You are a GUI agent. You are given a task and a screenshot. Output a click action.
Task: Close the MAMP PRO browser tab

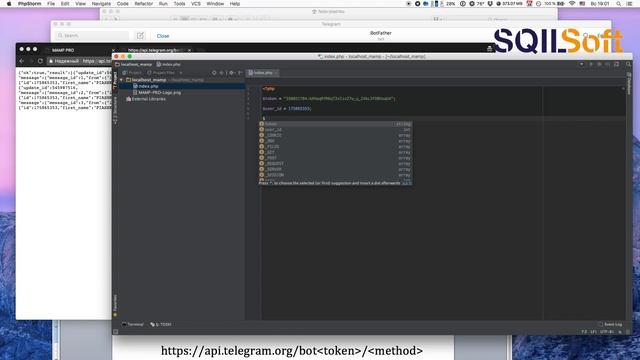tap(113, 50)
